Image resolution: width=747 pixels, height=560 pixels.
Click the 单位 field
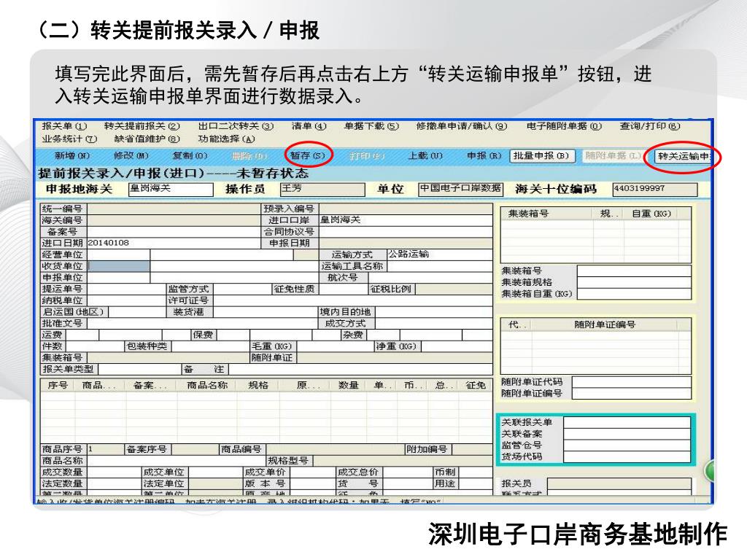pyautogui.click(x=461, y=189)
